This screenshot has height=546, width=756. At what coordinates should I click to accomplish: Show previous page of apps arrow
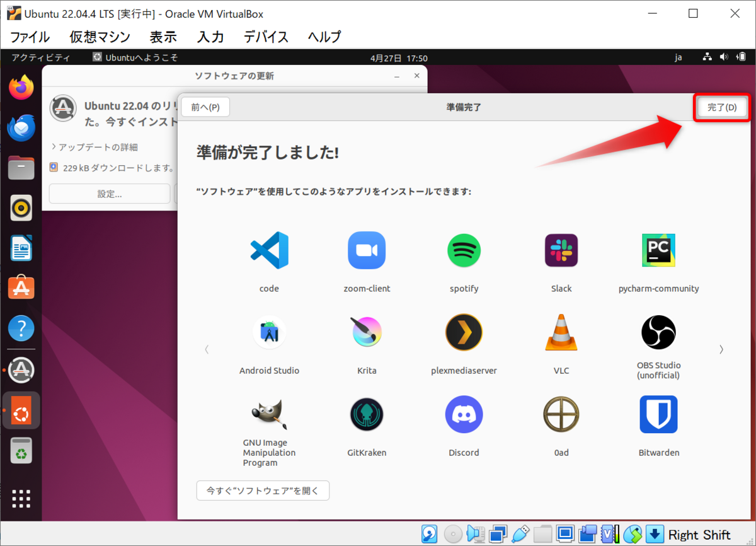click(x=207, y=349)
